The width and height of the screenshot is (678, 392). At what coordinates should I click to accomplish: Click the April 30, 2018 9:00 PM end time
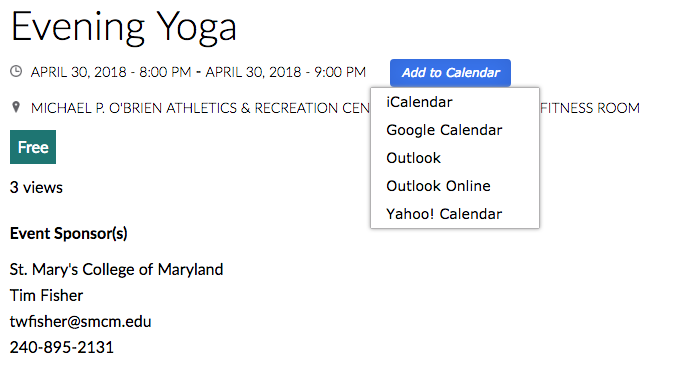[285, 72]
